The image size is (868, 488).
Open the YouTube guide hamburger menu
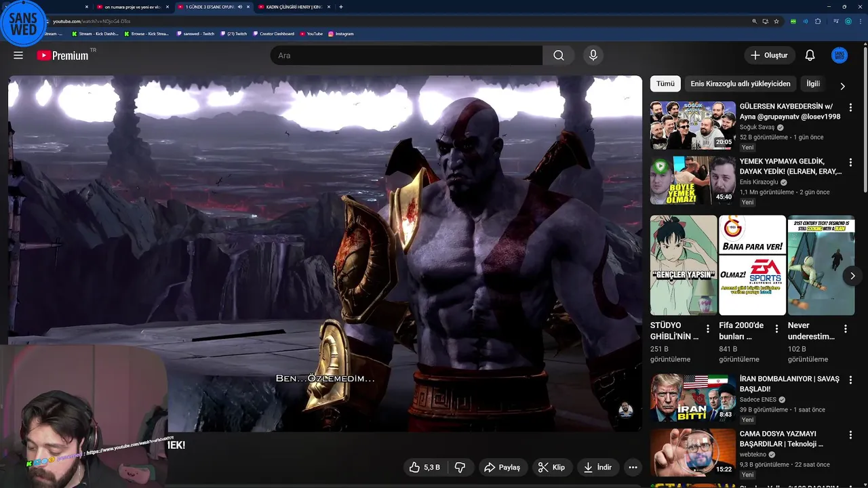[18, 56]
